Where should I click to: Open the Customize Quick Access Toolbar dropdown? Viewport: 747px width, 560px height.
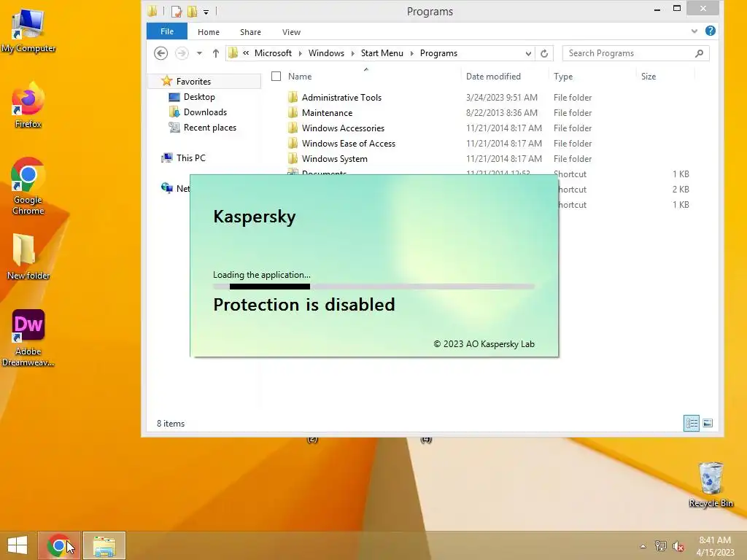206,12
